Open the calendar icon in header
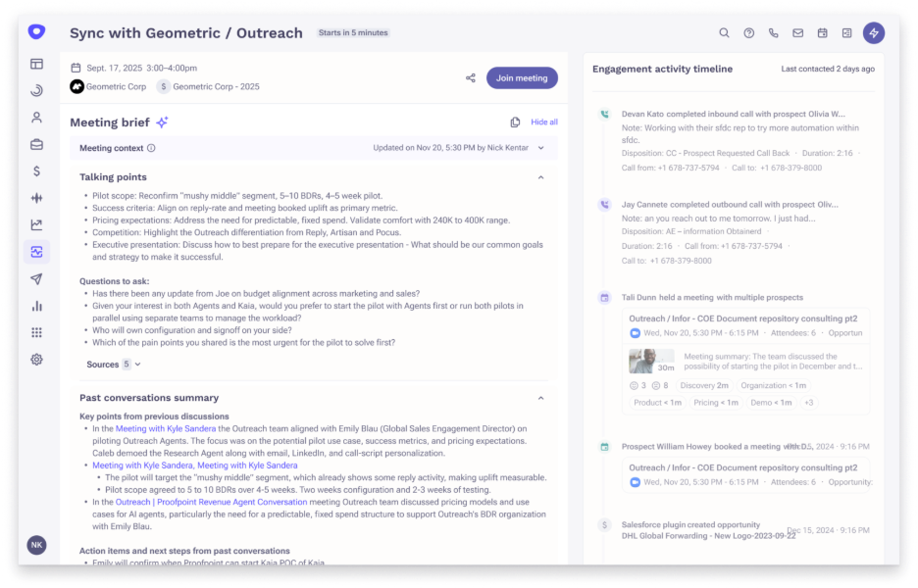 823,32
